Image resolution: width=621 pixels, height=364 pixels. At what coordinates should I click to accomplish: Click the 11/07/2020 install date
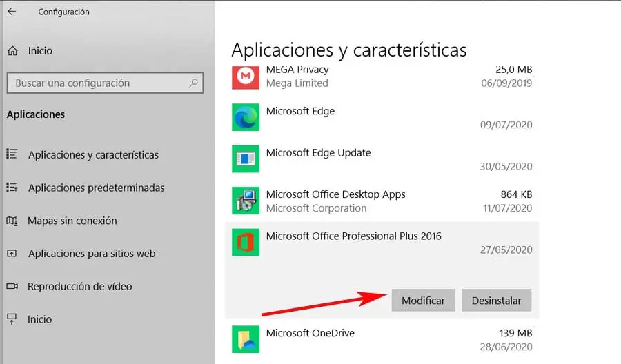(507, 208)
